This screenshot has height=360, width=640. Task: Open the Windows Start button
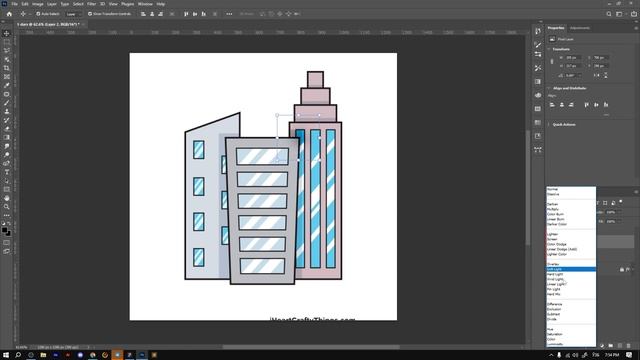click(6, 355)
